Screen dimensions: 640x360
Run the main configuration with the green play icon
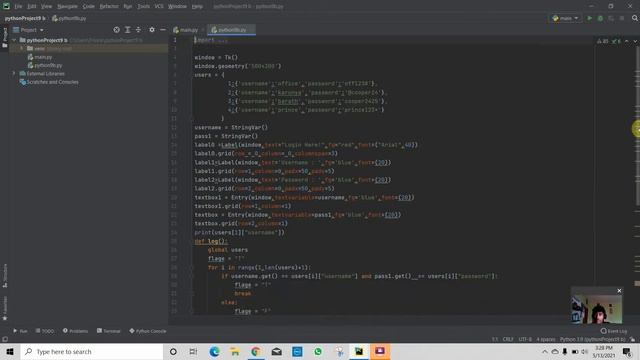(589, 18)
